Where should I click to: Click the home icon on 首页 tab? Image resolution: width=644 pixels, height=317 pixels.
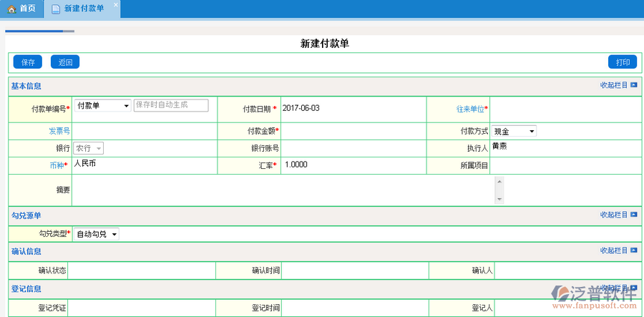(11, 9)
